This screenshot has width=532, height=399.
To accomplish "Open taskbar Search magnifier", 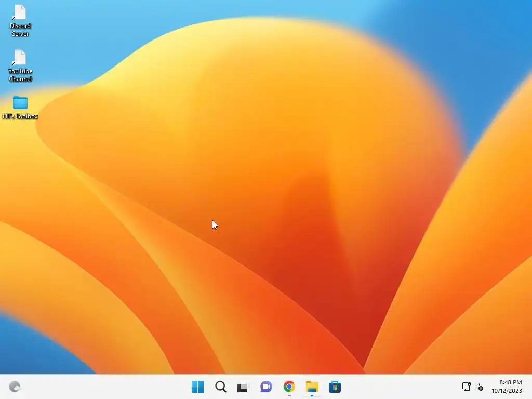I will coord(220,387).
